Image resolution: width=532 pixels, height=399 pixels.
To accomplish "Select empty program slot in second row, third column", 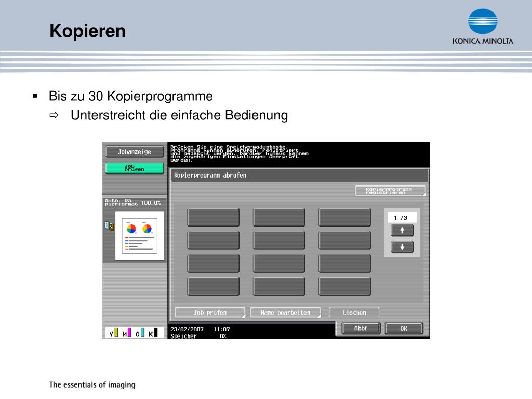I will click(x=345, y=240).
